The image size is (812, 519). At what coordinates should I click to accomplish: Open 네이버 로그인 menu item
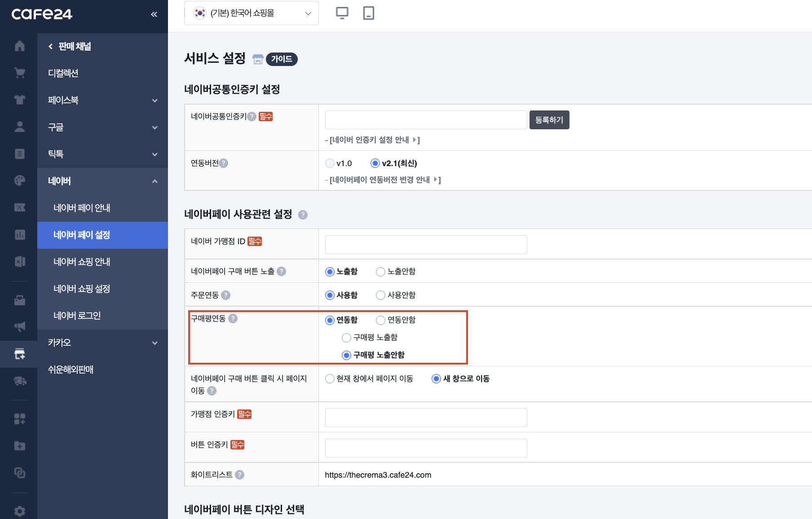[102, 316]
